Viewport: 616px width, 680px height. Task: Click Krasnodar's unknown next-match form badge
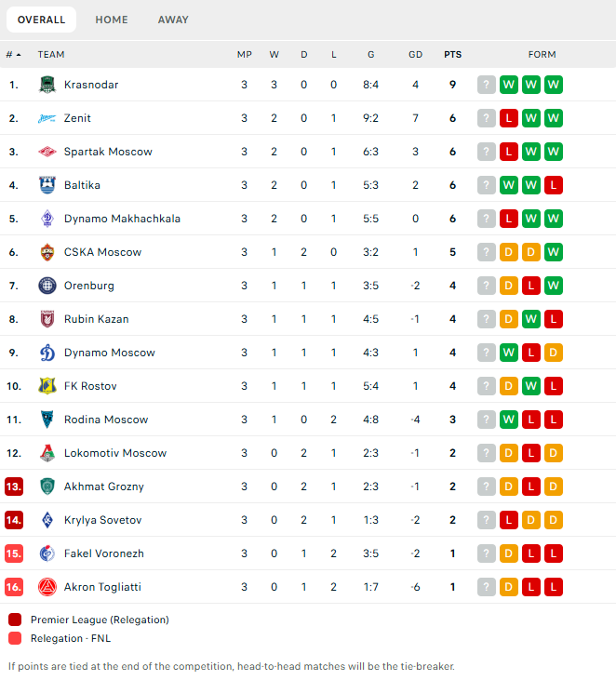(x=487, y=85)
